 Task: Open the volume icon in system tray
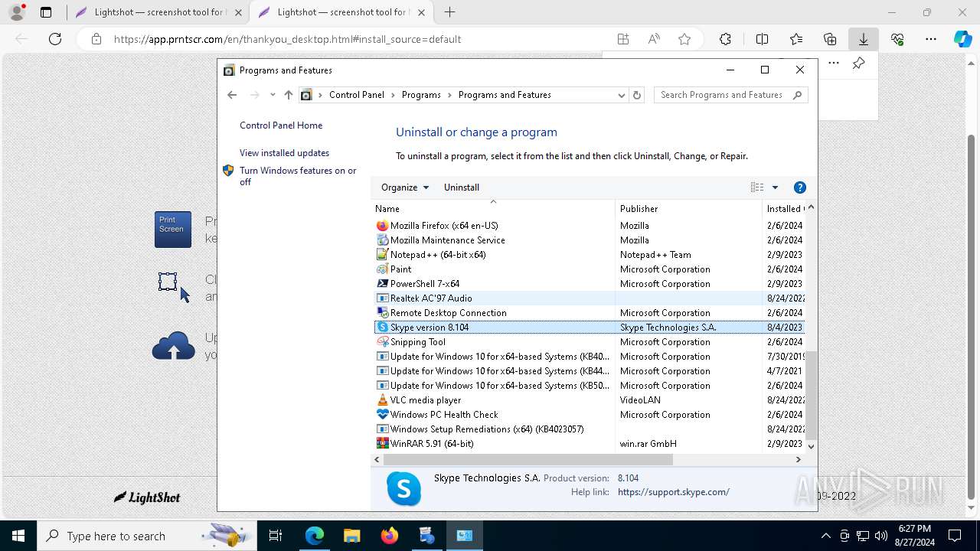pyautogui.click(x=881, y=536)
